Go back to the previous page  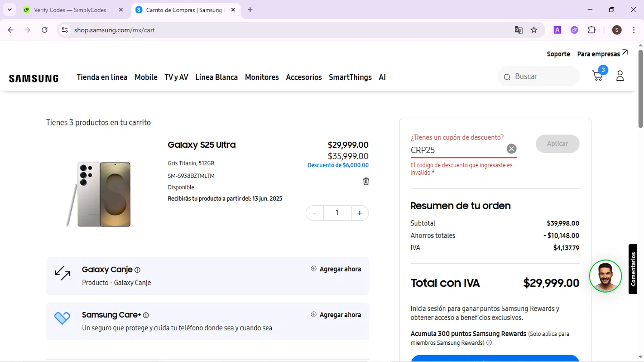[11, 30]
